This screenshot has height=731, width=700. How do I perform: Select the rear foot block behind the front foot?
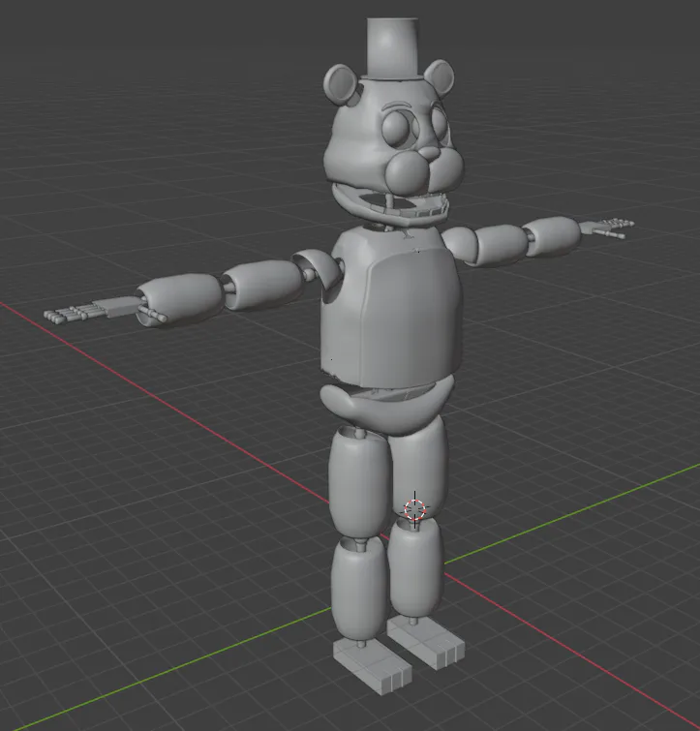[x=425, y=643]
